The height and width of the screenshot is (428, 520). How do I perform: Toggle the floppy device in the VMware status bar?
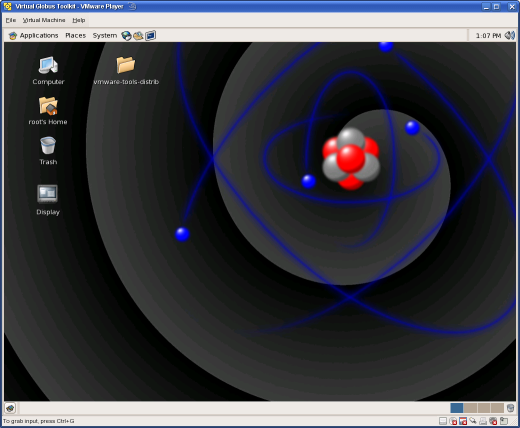(463, 421)
